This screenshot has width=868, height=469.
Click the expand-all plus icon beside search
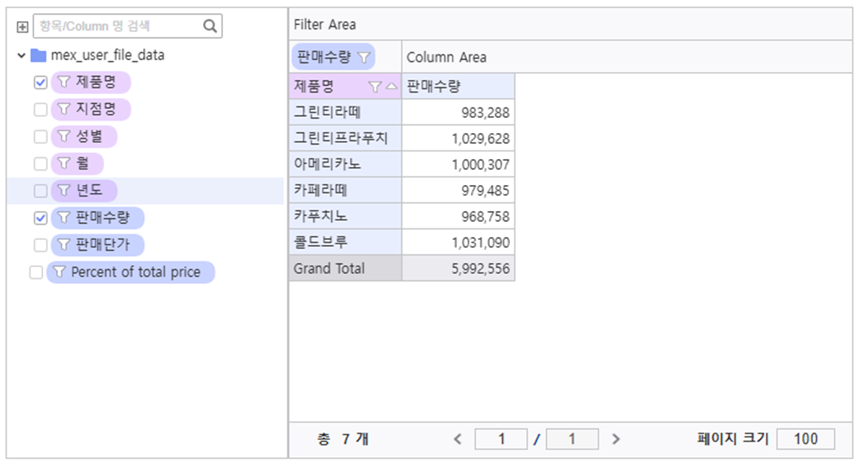pos(22,27)
